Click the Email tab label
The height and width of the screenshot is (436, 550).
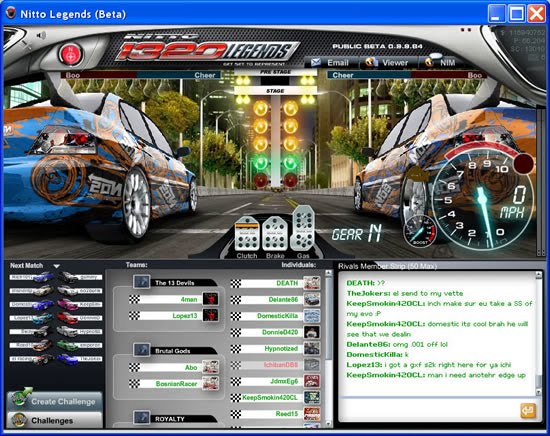(337, 62)
